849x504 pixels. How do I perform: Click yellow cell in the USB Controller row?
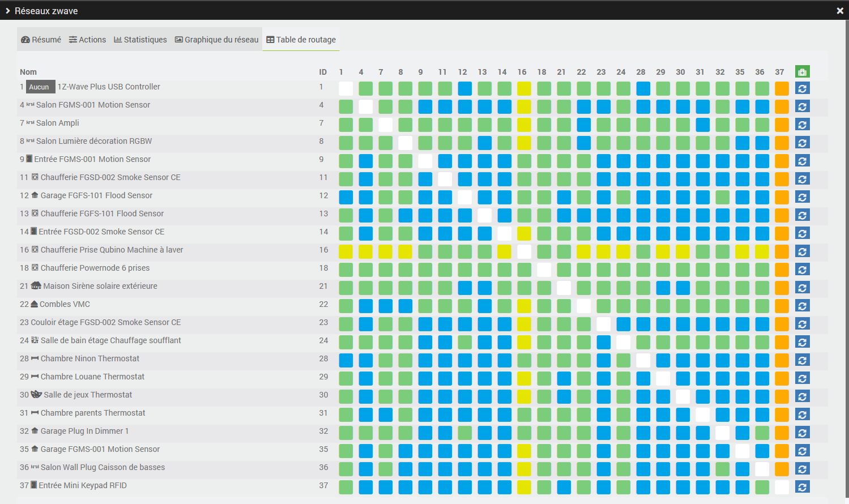[524, 88]
